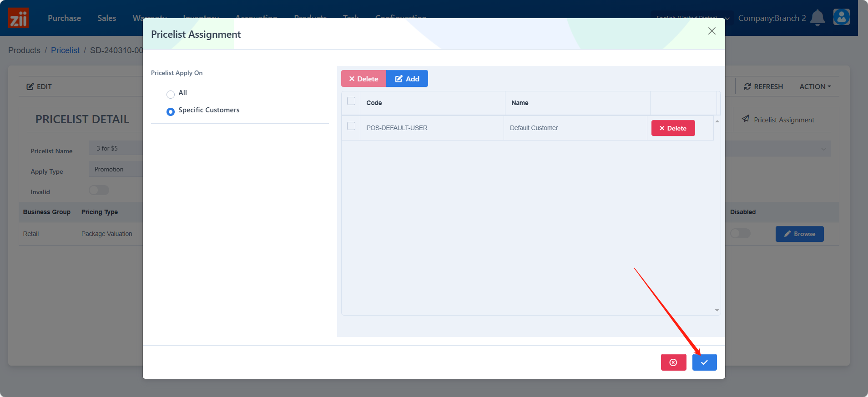Screen dimensions: 868x397
Task: Go to the Products breadcrumb
Action: tap(24, 50)
